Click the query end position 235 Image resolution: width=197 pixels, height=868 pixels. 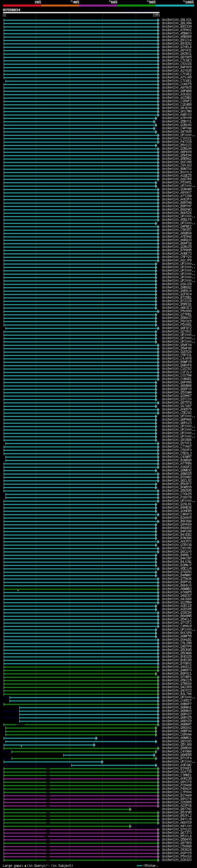(155, 15)
